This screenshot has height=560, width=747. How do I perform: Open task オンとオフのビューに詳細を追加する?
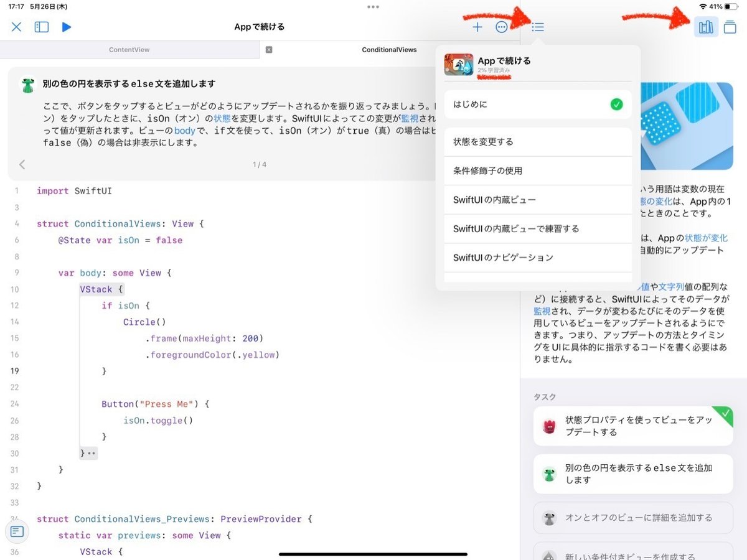[x=633, y=518]
